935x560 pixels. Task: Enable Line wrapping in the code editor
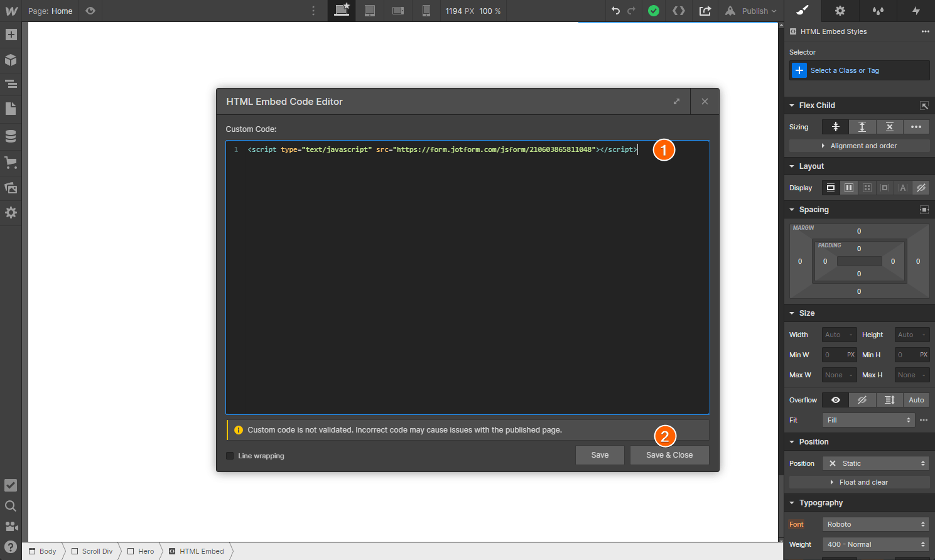point(230,456)
